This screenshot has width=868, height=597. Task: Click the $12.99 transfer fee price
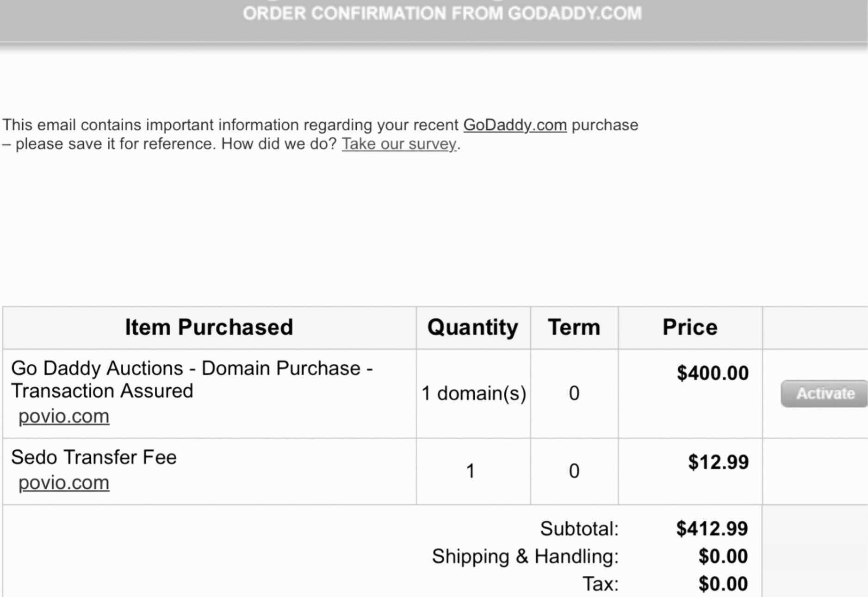pyautogui.click(x=718, y=462)
